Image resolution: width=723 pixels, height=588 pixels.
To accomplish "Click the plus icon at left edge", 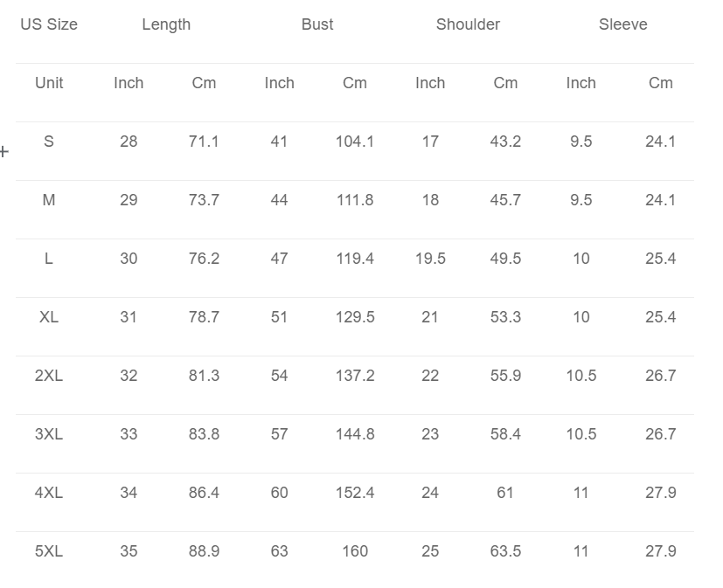I will tap(3, 152).
